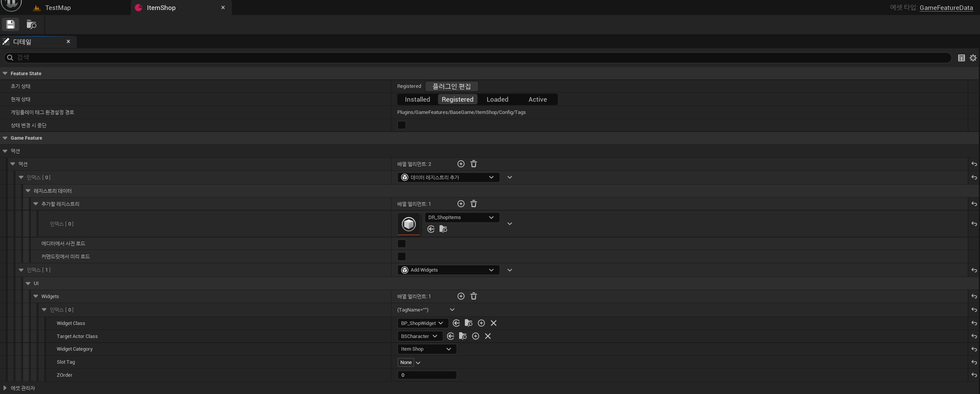980x394 pixels.
Task: Create new blueprint for Widget Class
Action: pyautogui.click(x=481, y=323)
